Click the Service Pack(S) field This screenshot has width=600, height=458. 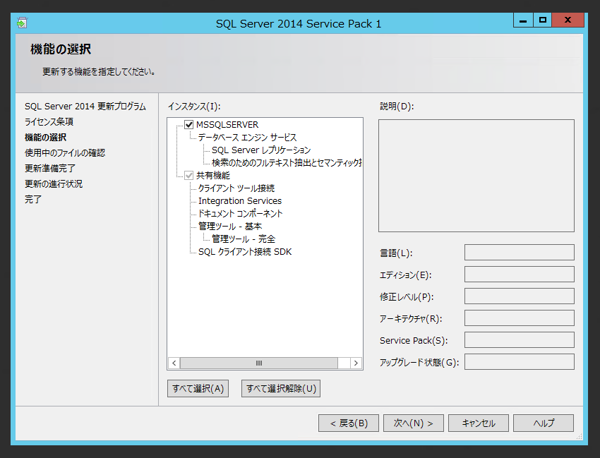pyautogui.click(x=519, y=340)
